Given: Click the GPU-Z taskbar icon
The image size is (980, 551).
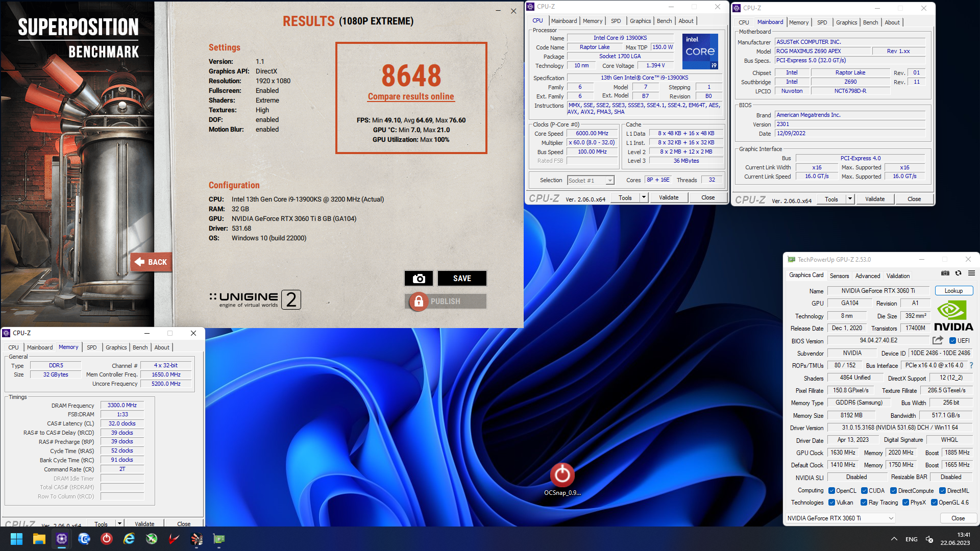Looking at the screenshot, I should [219, 539].
